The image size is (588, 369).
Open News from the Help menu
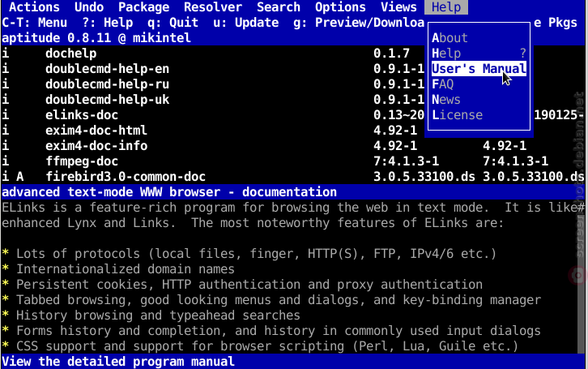[479, 100]
